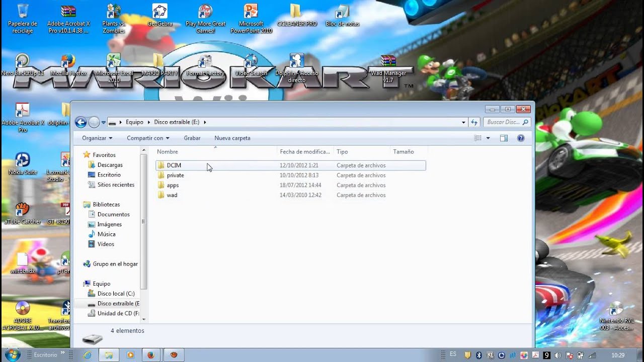This screenshot has height=362, width=644.
Task: Select the DCIM folder
Action: coord(291,165)
